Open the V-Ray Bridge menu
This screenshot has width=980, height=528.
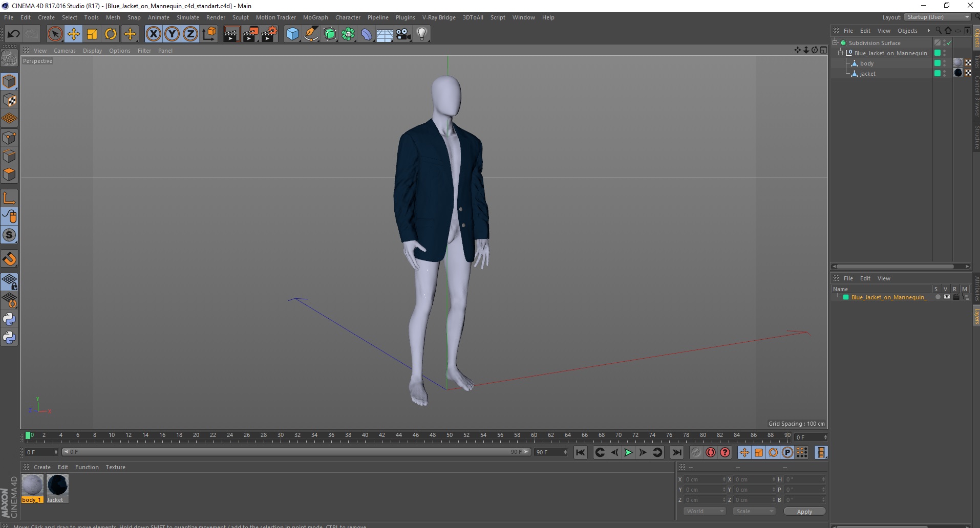pyautogui.click(x=439, y=17)
